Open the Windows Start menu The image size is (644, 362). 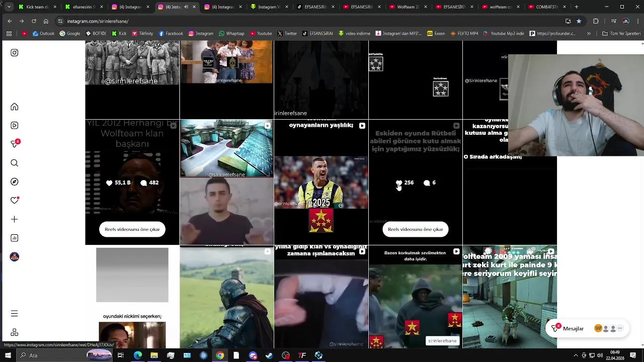point(8,355)
